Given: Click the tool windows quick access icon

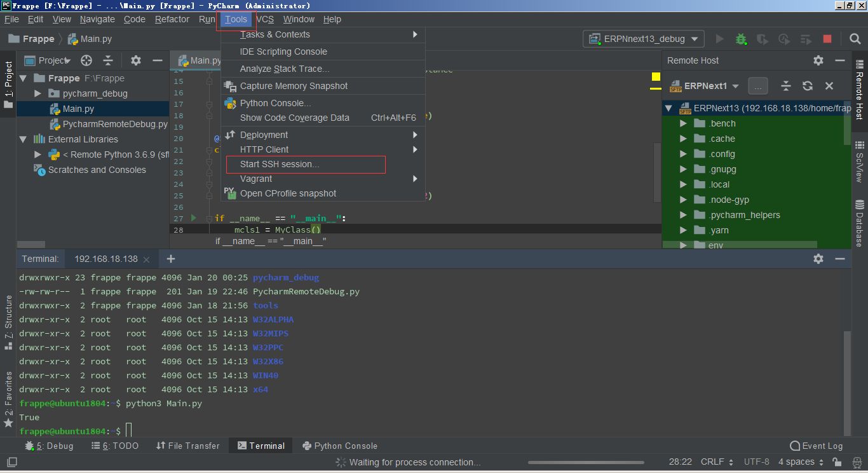Looking at the screenshot, I should pos(11,462).
